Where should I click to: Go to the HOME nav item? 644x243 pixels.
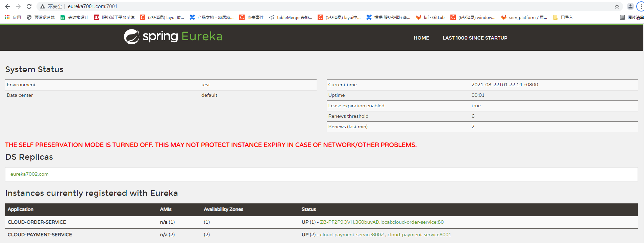[421, 38]
